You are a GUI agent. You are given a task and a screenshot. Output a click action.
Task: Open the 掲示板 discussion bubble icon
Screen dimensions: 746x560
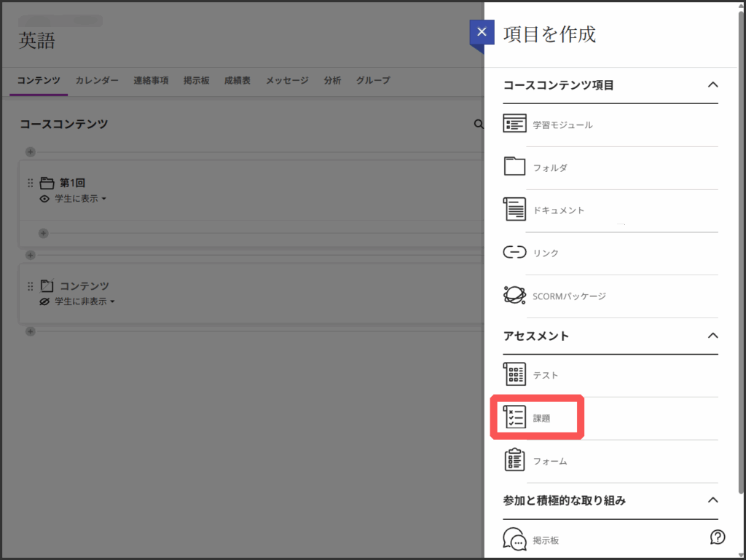tap(514, 540)
